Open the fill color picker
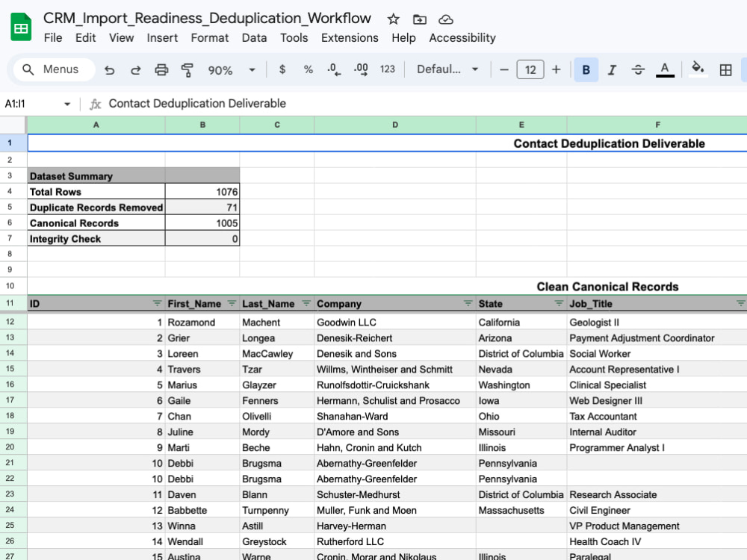This screenshot has height=560, width=747. click(698, 69)
